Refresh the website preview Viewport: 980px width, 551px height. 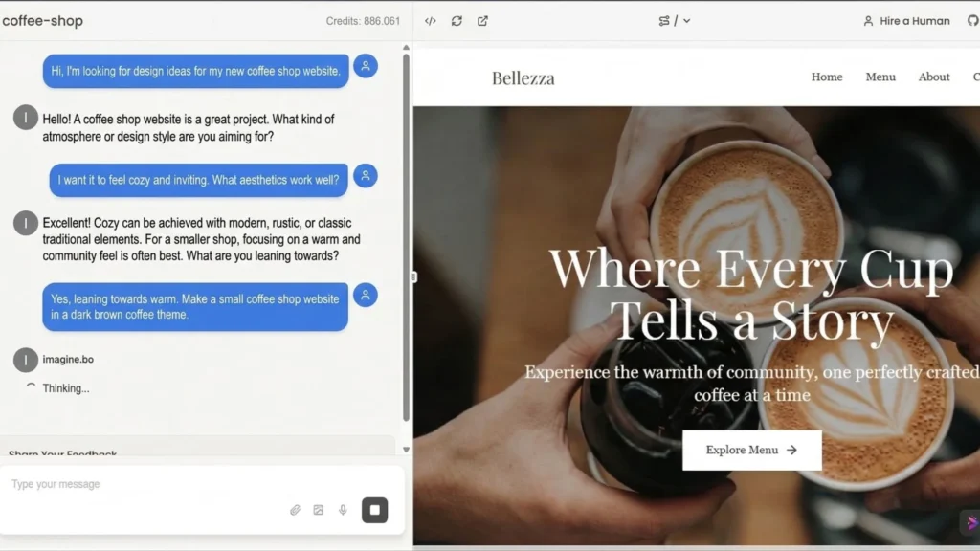tap(457, 20)
